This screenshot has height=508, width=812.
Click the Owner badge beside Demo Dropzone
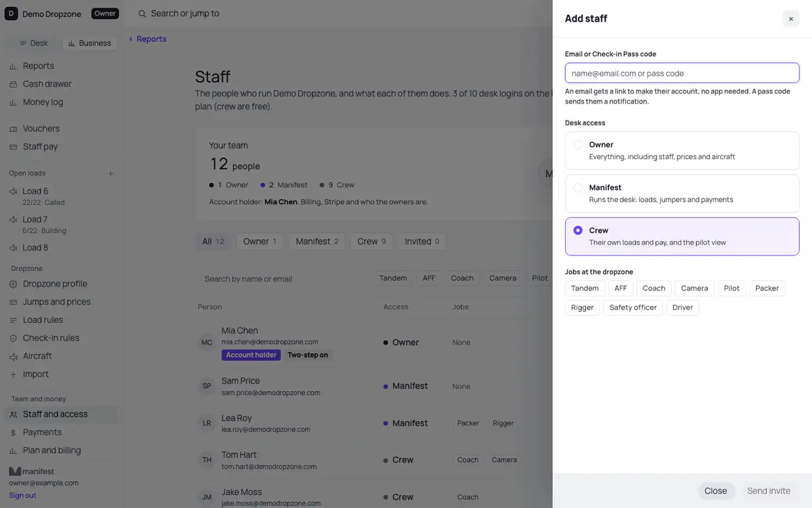coord(105,14)
